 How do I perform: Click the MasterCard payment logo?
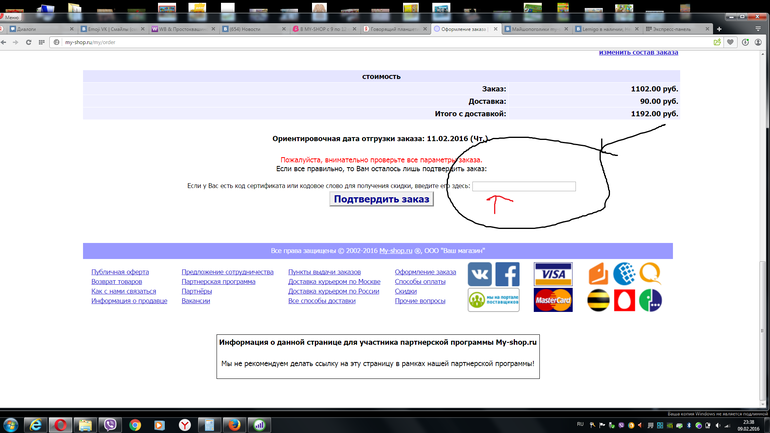[553, 299]
